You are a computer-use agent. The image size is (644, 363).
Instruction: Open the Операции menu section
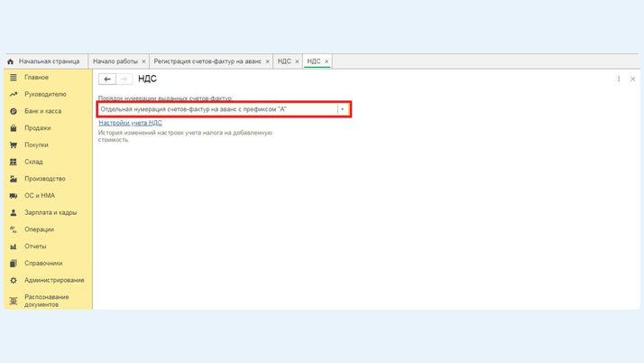[39, 229]
